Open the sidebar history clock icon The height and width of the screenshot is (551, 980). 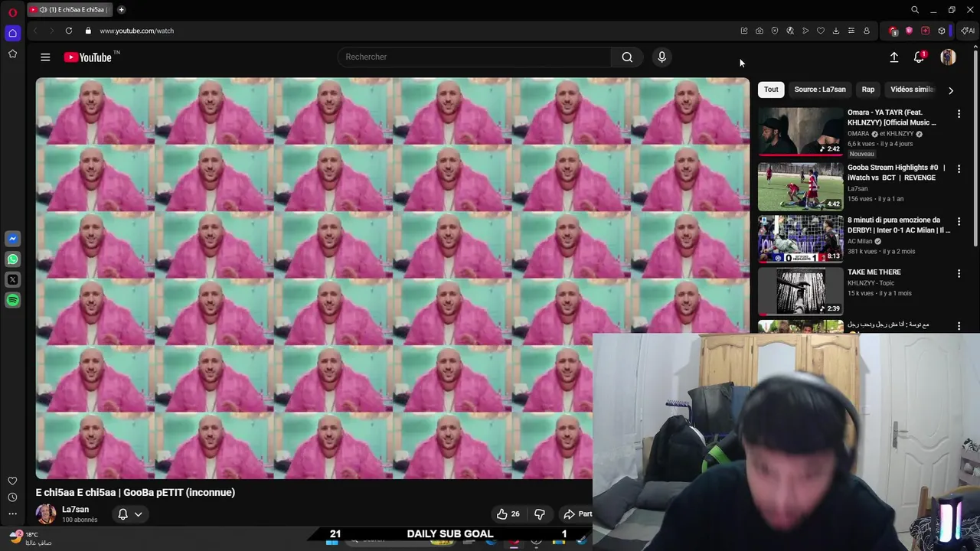[12, 498]
